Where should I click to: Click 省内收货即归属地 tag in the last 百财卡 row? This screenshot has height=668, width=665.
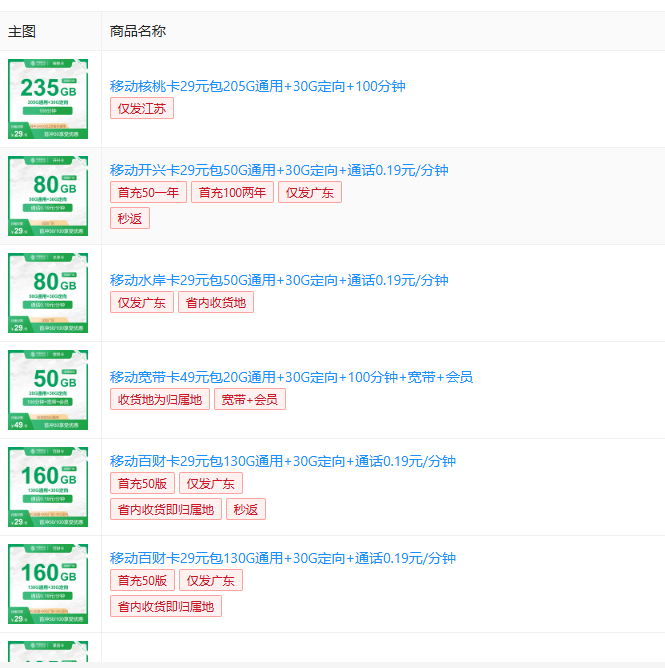click(166, 606)
